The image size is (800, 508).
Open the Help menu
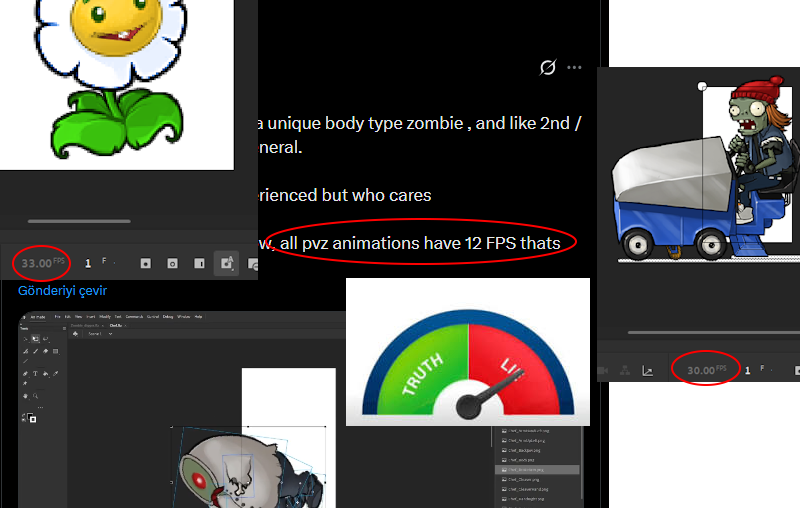click(198, 317)
